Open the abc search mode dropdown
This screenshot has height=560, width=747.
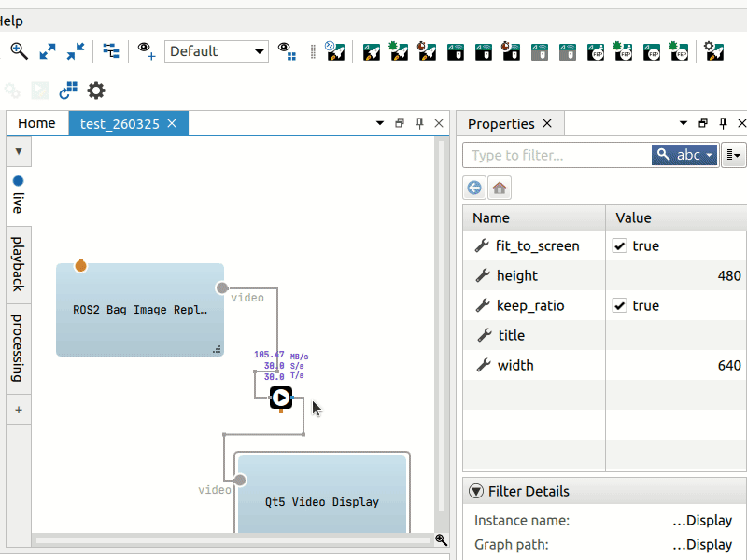[684, 155]
